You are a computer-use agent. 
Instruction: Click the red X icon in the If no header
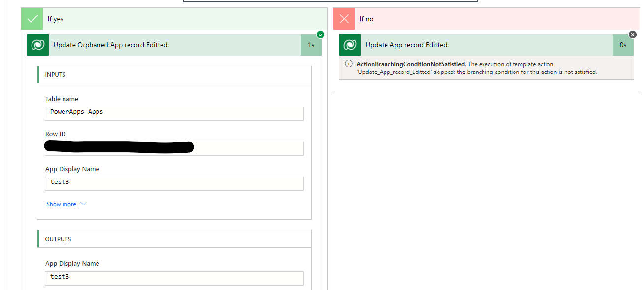point(344,18)
